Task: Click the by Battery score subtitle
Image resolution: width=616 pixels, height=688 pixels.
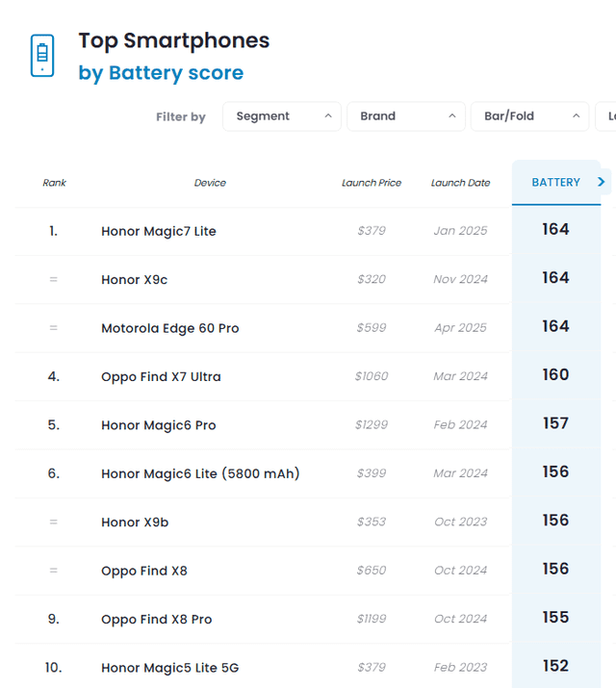Action: [x=161, y=73]
